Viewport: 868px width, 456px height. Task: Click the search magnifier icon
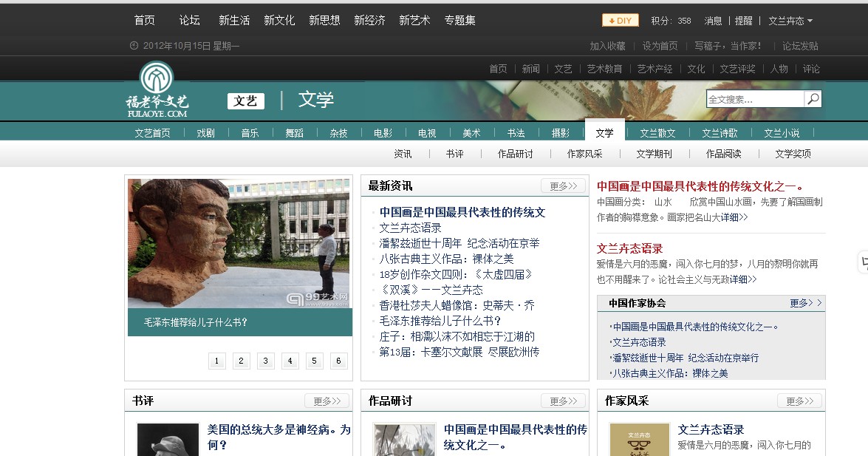tap(813, 99)
